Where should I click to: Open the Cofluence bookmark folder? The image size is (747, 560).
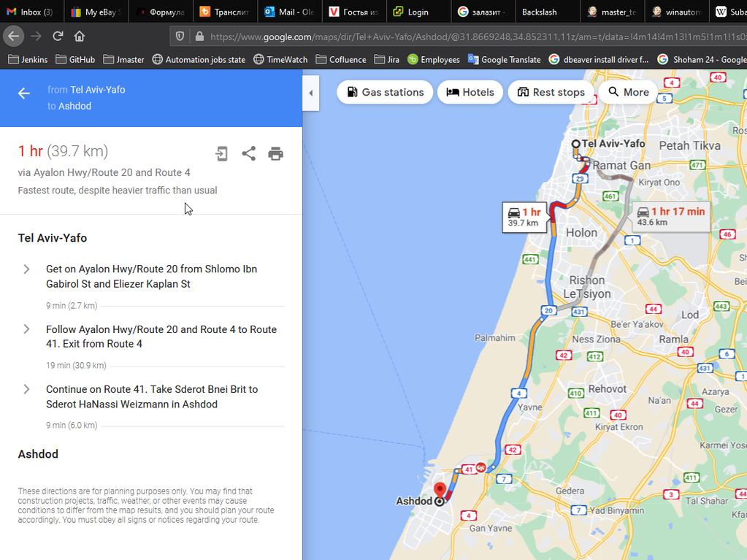[340, 60]
